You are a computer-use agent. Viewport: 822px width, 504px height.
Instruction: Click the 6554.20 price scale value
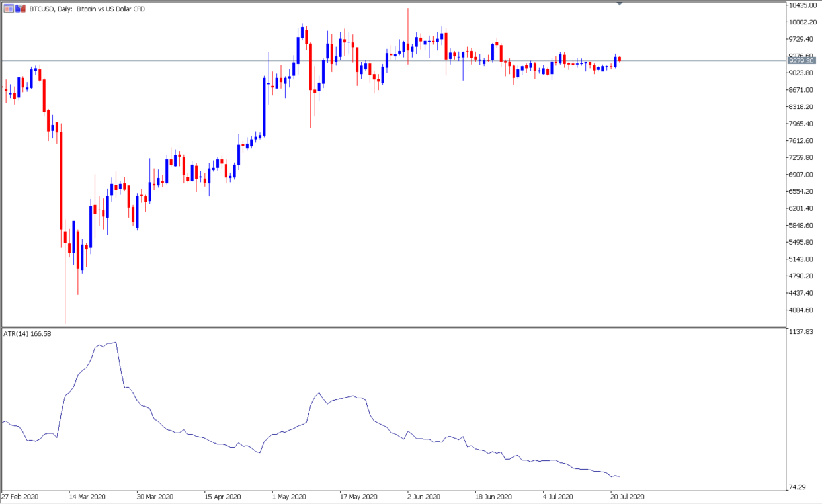801,191
